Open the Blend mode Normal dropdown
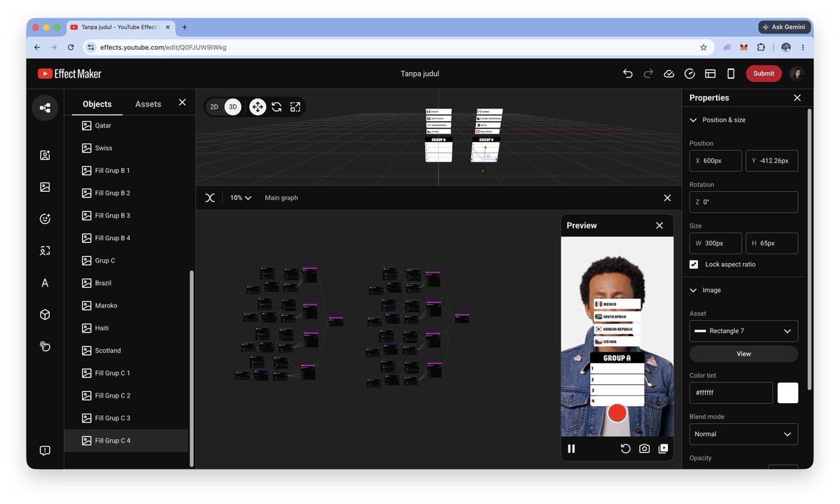The width and height of the screenshot is (840, 504). pyautogui.click(x=743, y=434)
